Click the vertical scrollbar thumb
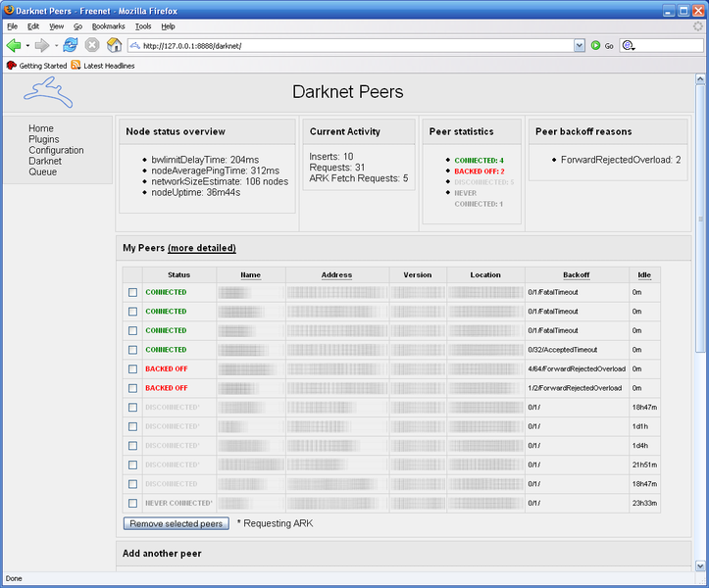Screen dimensions: 709x588 700,219
